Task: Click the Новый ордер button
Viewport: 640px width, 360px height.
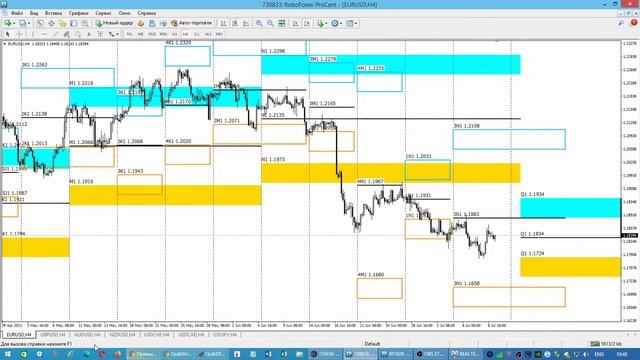Action: coord(114,23)
